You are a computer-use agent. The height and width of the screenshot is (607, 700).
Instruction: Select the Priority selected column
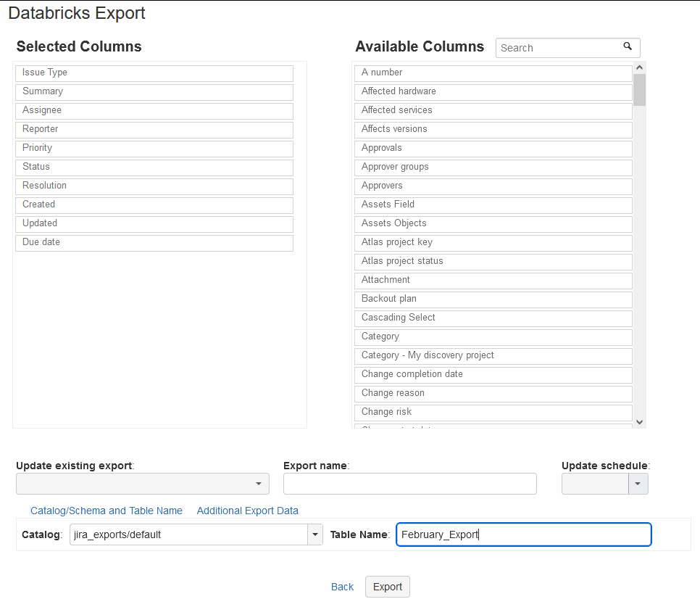pos(154,149)
